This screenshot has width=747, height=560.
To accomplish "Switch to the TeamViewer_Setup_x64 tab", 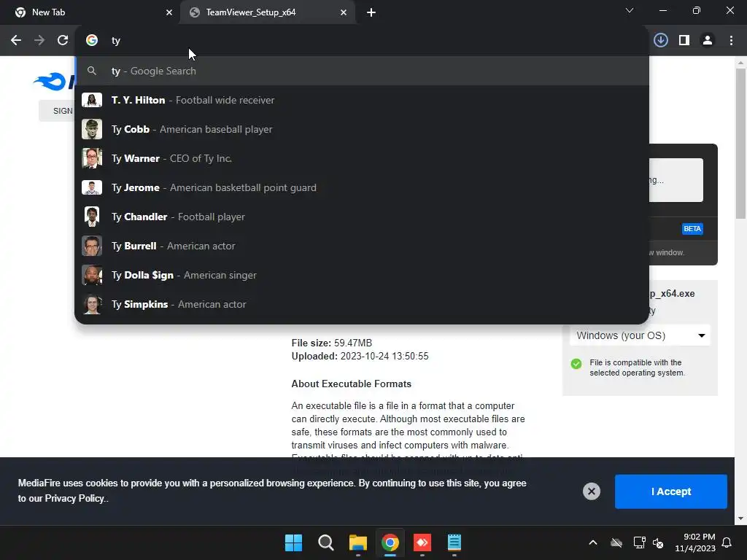I will (267, 13).
